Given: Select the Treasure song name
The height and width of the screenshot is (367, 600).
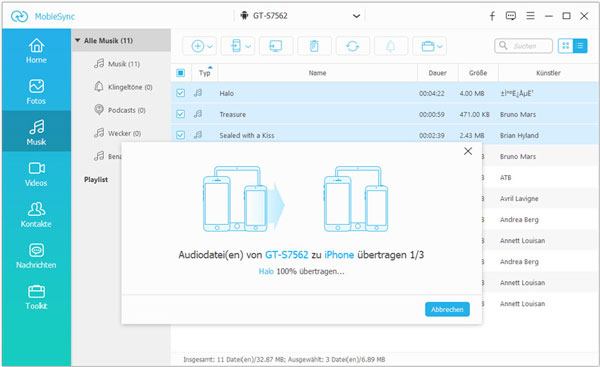Looking at the screenshot, I should click(x=233, y=114).
